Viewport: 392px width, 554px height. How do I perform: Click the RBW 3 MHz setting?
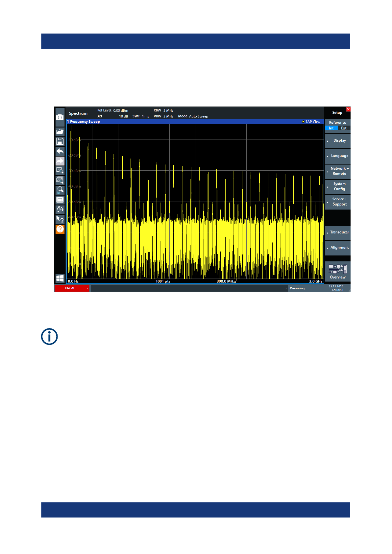tap(163, 110)
